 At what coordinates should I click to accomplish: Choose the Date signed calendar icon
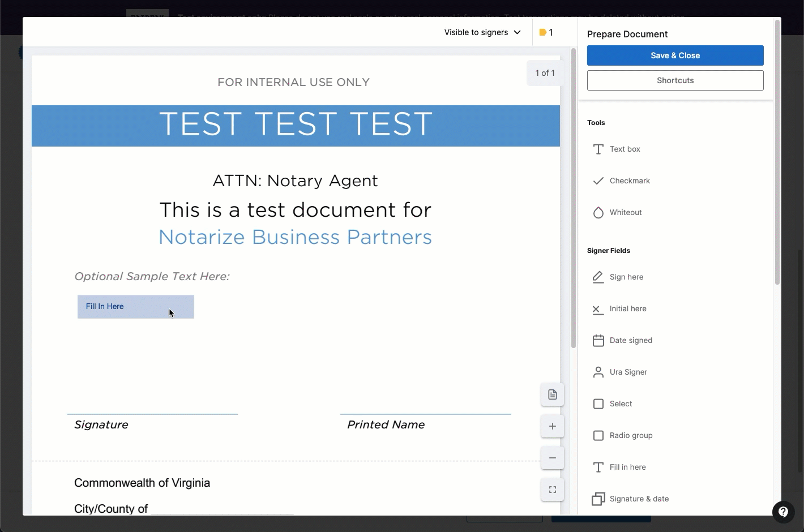[598, 341]
